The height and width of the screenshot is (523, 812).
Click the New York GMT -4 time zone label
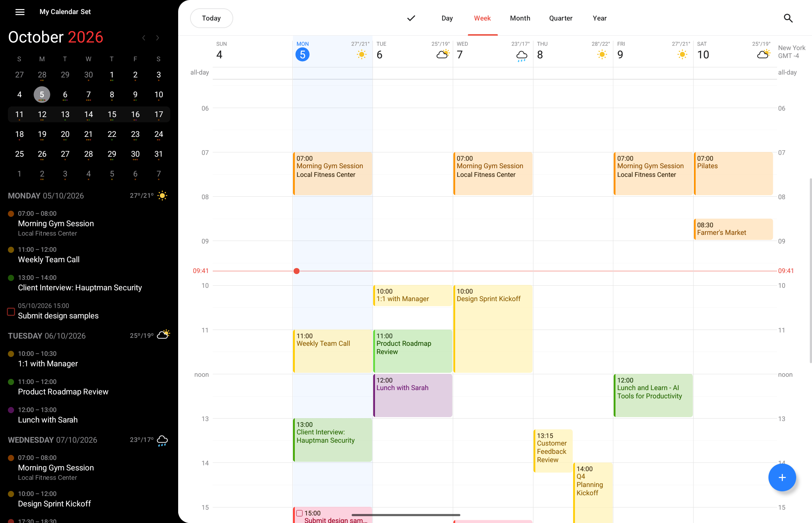pos(791,52)
